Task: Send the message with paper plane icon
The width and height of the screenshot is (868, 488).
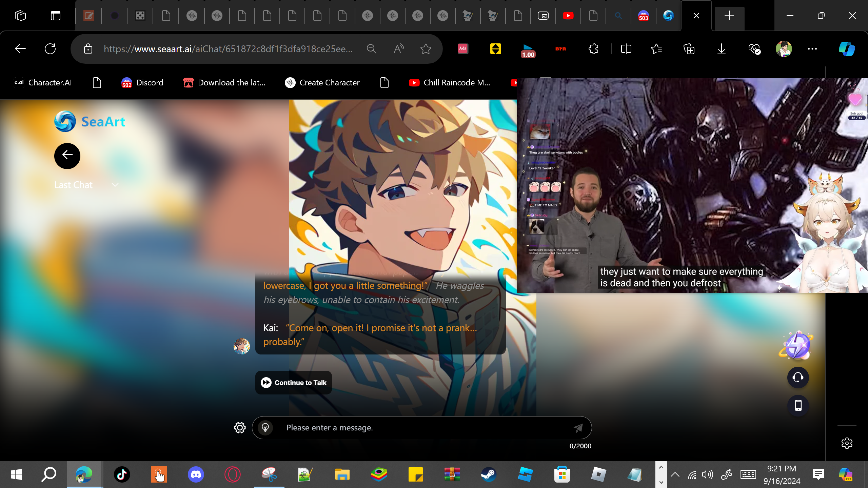Action: pos(578,428)
